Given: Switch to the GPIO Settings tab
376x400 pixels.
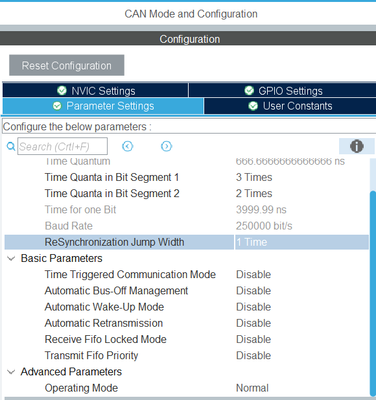Looking at the screenshot, I should [x=283, y=90].
